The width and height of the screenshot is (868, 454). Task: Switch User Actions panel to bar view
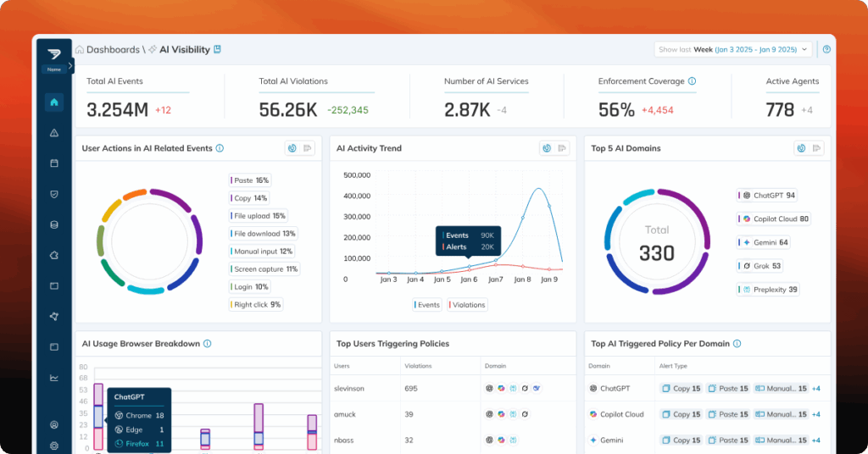pyautogui.click(x=308, y=148)
